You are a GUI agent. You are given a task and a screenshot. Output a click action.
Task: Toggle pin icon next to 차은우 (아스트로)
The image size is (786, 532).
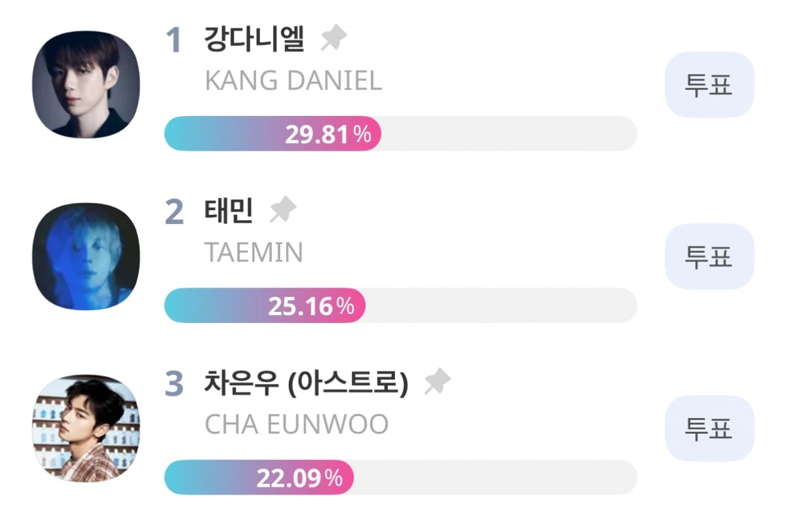point(438,383)
